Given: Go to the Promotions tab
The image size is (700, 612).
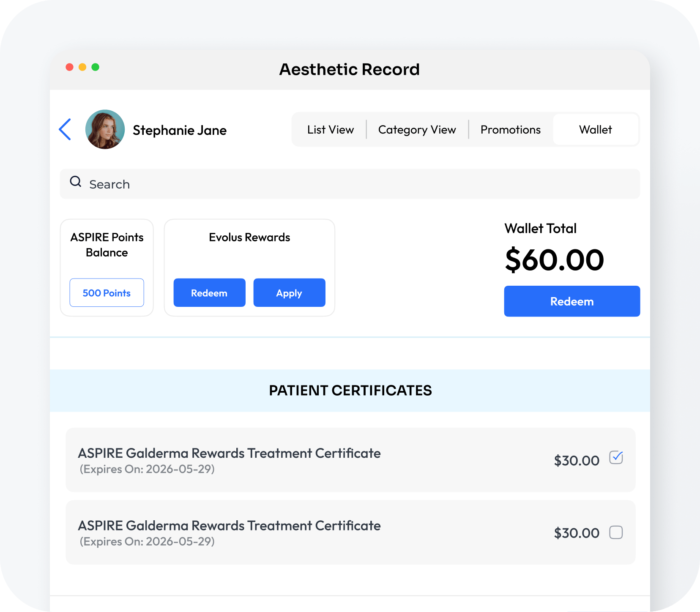Looking at the screenshot, I should click(x=510, y=130).
